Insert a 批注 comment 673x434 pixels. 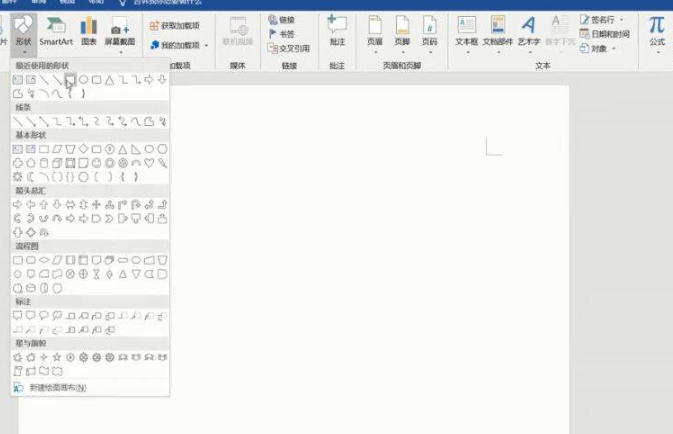[x=337, y=30]
